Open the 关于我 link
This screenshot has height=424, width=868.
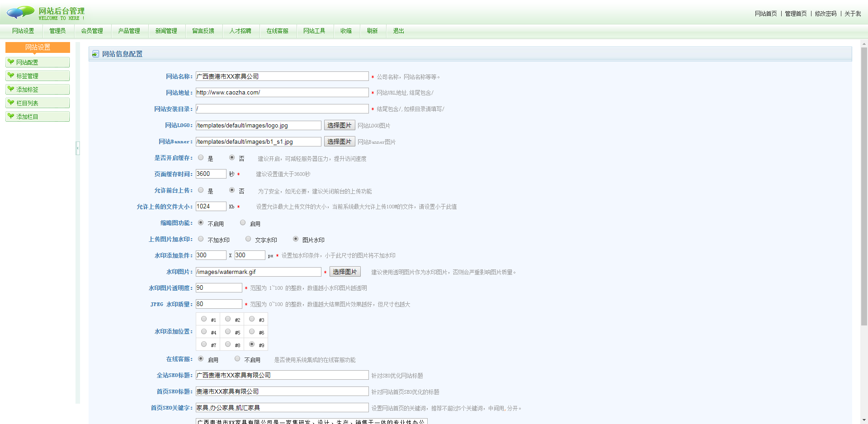(853, 14)
